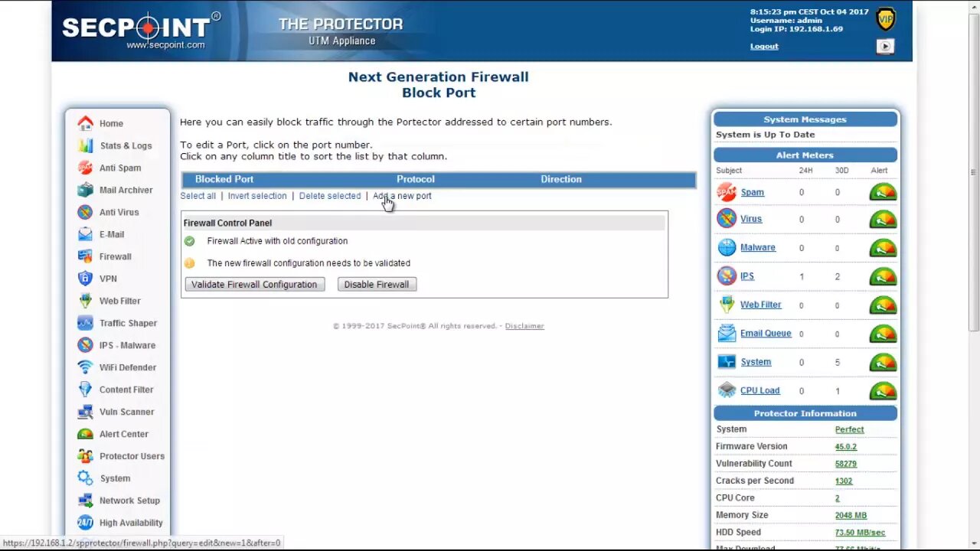
Task: Click the System alert gauge
Action: point(883,362)
